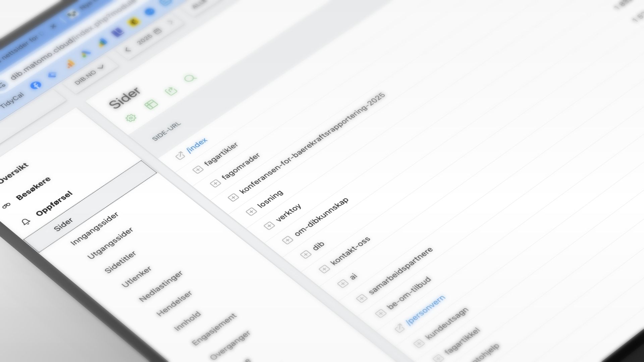This screenshot has width=644, height=362.
Task: Open the /index page link icon
Action: 180,156
